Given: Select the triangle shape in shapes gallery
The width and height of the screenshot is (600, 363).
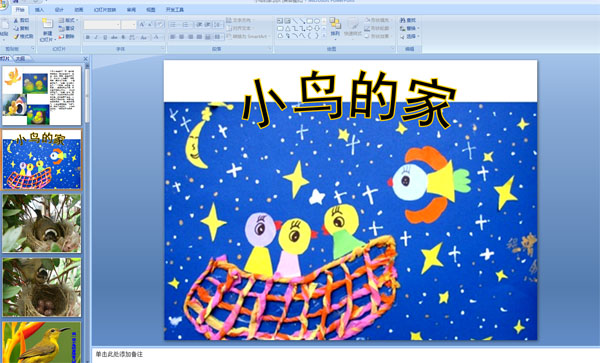Looking at the screenshot, I should tap(288, 28).
